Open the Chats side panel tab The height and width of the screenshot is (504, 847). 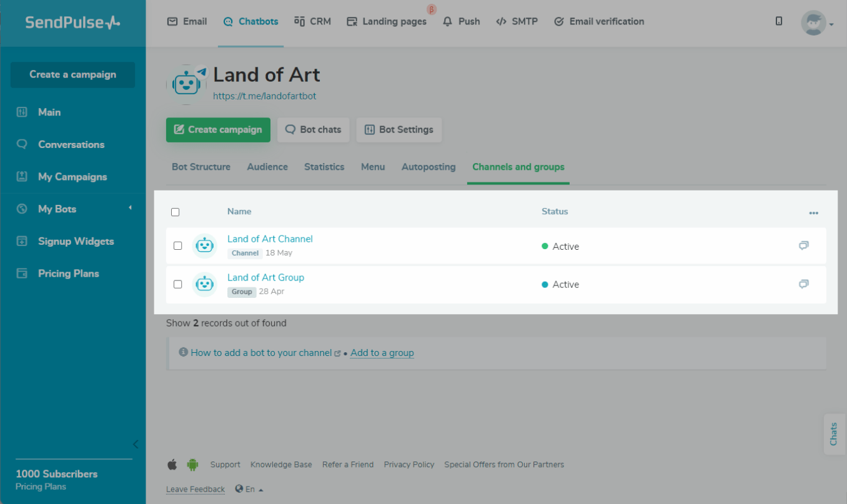(833, 433)
